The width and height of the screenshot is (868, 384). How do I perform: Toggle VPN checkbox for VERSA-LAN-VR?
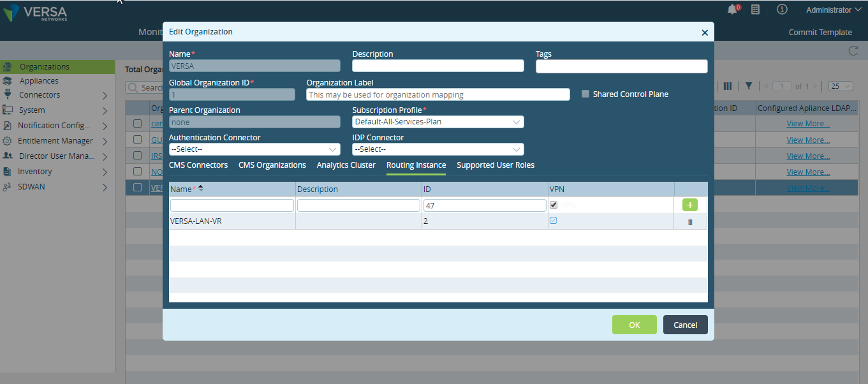click(x=554, y=221)
